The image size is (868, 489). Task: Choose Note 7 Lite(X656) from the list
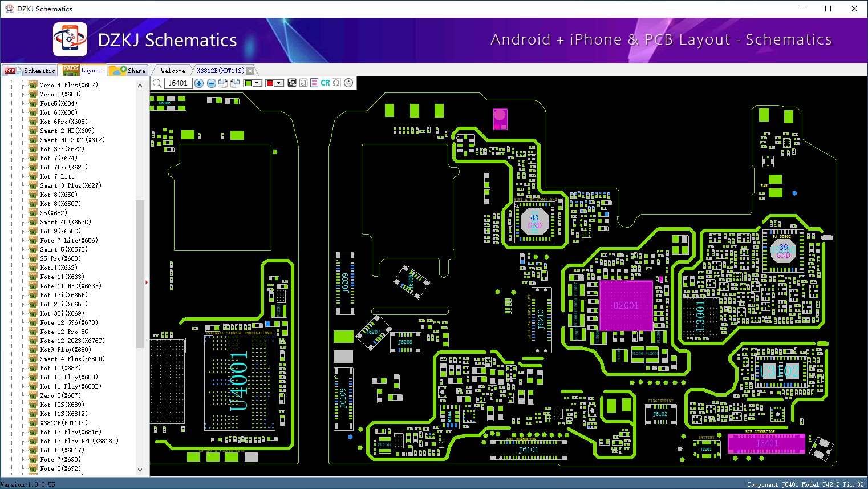(x=69, y=240)
